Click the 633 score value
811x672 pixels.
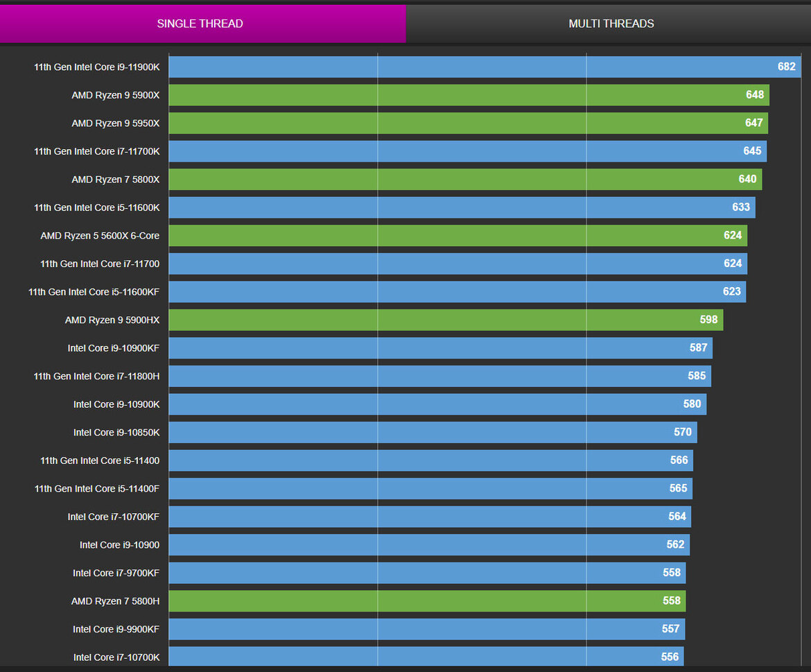tap(741, 207)
